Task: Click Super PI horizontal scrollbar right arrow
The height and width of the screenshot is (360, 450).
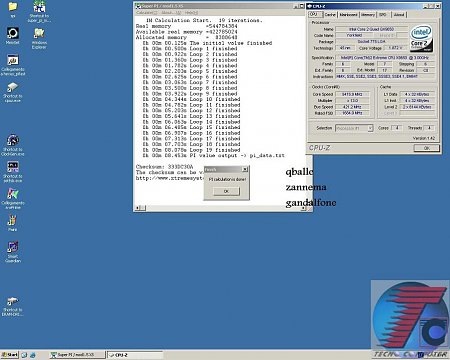Action: point(303,208)
